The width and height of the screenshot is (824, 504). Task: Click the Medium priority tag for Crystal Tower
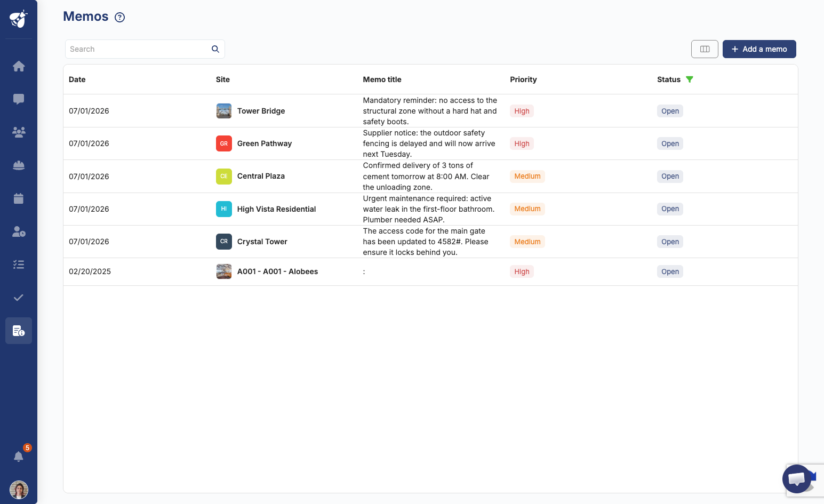point(527,242)
